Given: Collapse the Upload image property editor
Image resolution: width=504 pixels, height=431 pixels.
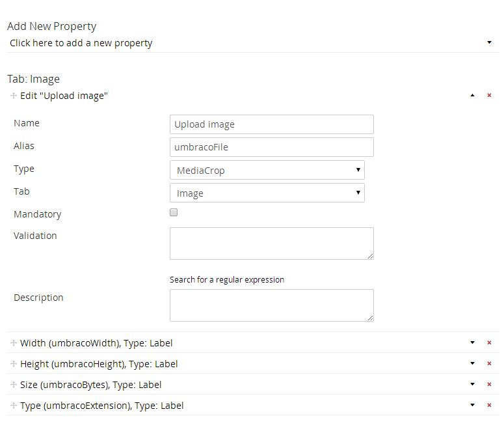Looking at the screenshot, I should pyautogui.click(x=473, y=96).
